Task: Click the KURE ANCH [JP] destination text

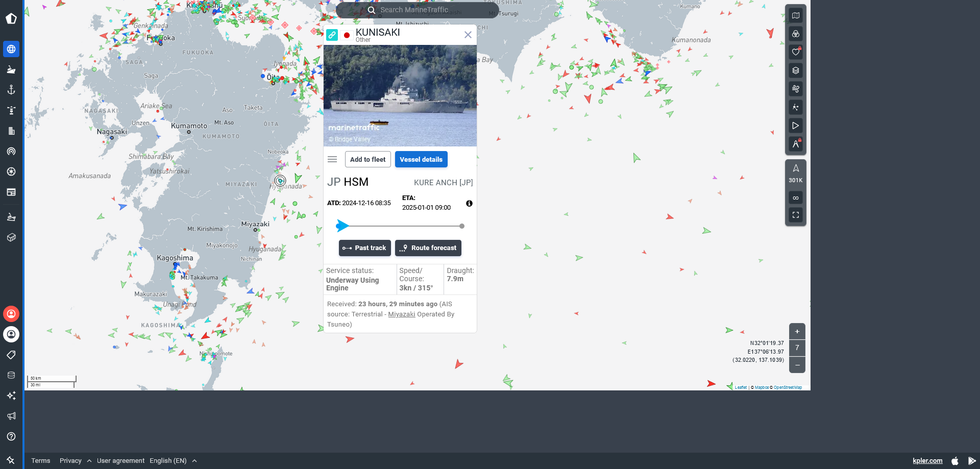Action: pos(443,183)
